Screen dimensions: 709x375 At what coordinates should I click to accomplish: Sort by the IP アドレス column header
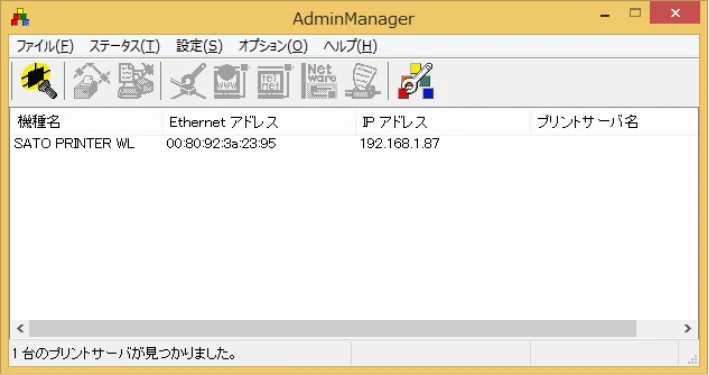click(x=443, y=122)
